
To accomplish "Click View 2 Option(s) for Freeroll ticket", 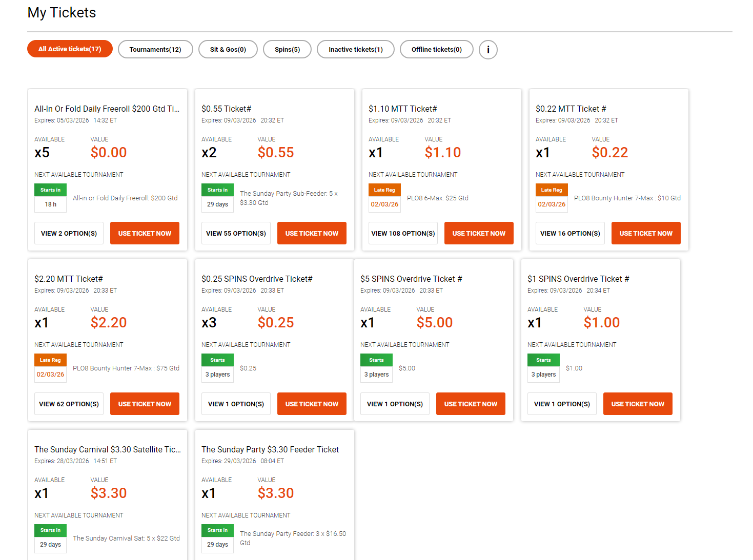I will [69, 233].
